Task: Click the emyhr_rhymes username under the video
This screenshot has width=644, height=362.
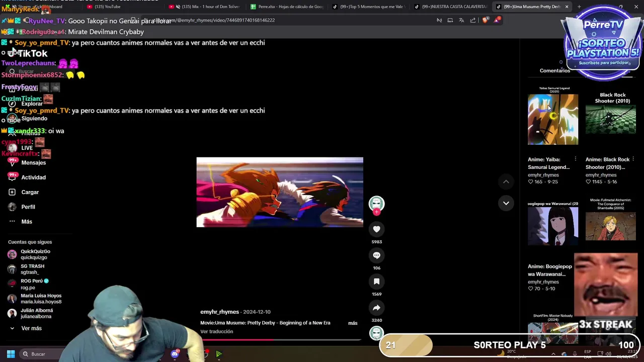Action: pyautogui.click(x=219, y=312)
